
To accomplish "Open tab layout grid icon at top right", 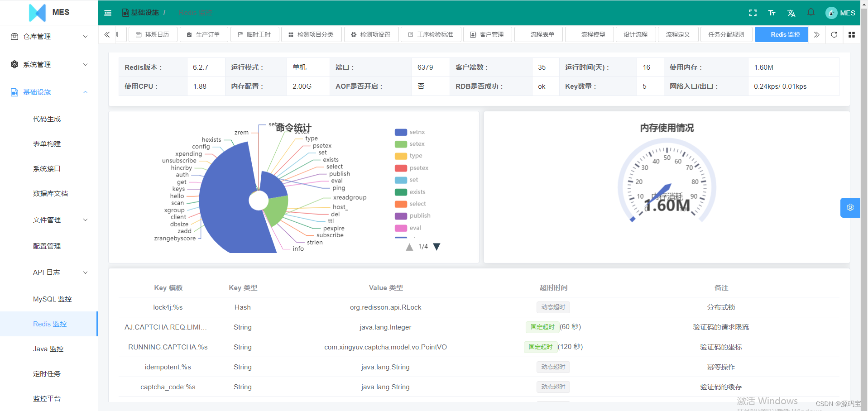I will [x=852, y=34].
